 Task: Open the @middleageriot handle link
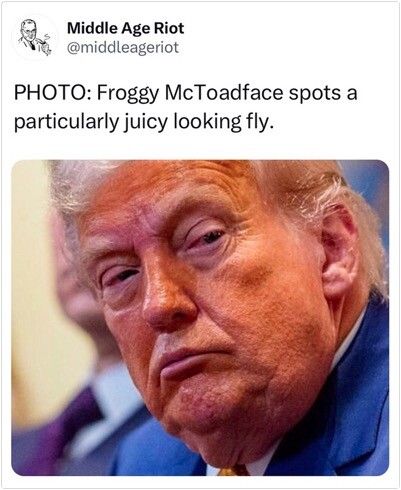123,47
